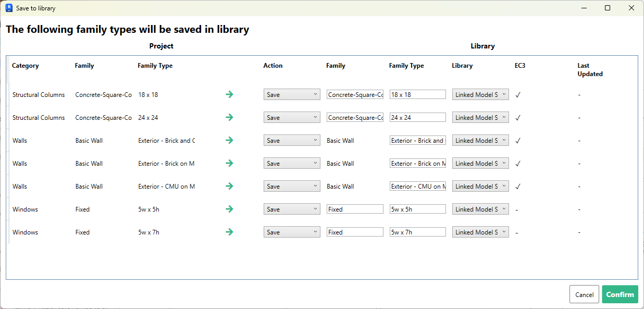
Task: Click the EC3 checkmark for the 18 x 18 column
Action: click(x=518, y=95)
